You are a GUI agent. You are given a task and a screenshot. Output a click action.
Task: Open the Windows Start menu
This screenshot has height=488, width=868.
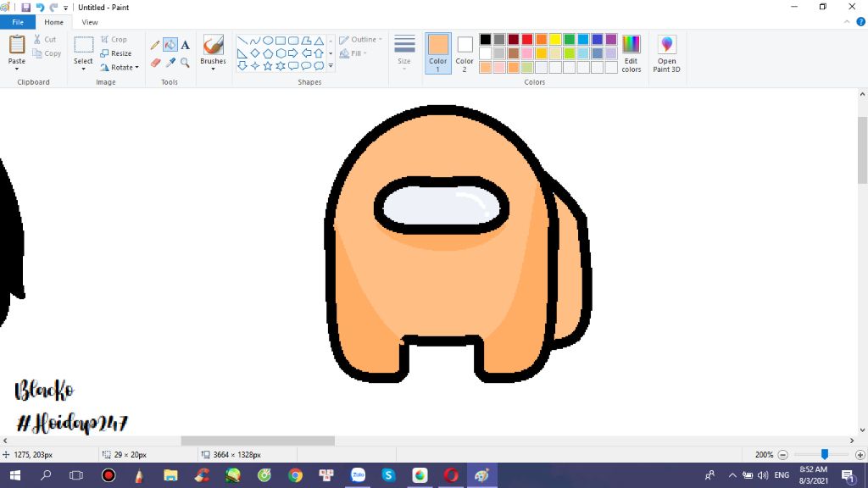click(15, 475)
